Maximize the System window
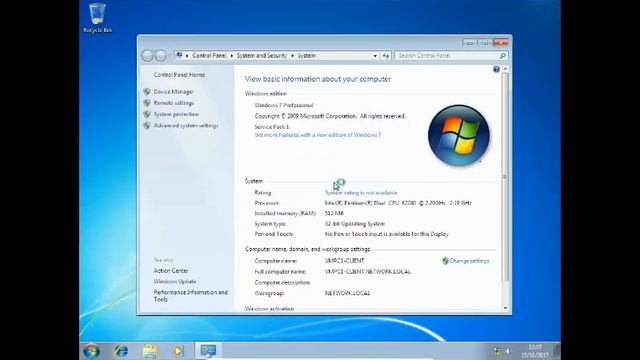This screenshot has height=360, width=640. coord(484,42)
